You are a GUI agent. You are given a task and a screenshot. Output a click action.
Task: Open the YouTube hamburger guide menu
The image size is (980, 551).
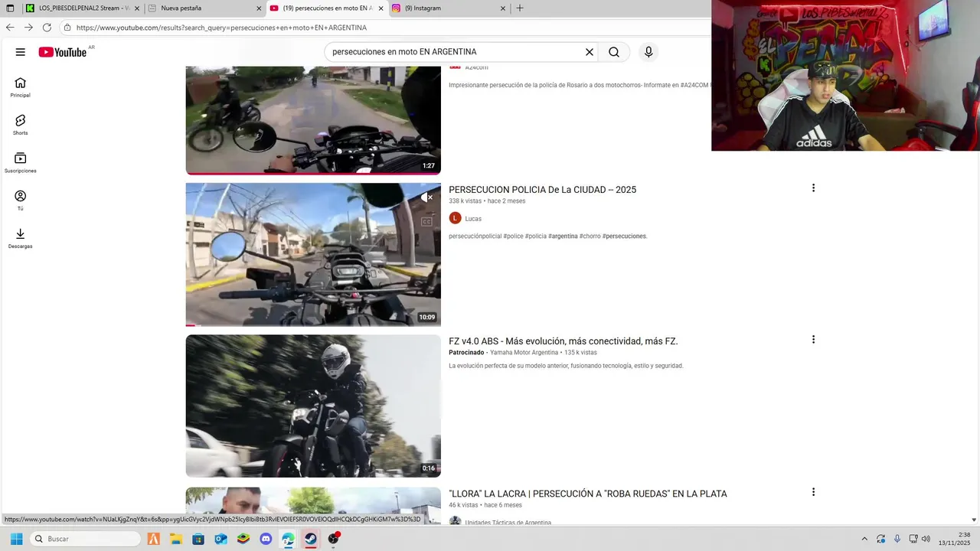tap(21, 52)
